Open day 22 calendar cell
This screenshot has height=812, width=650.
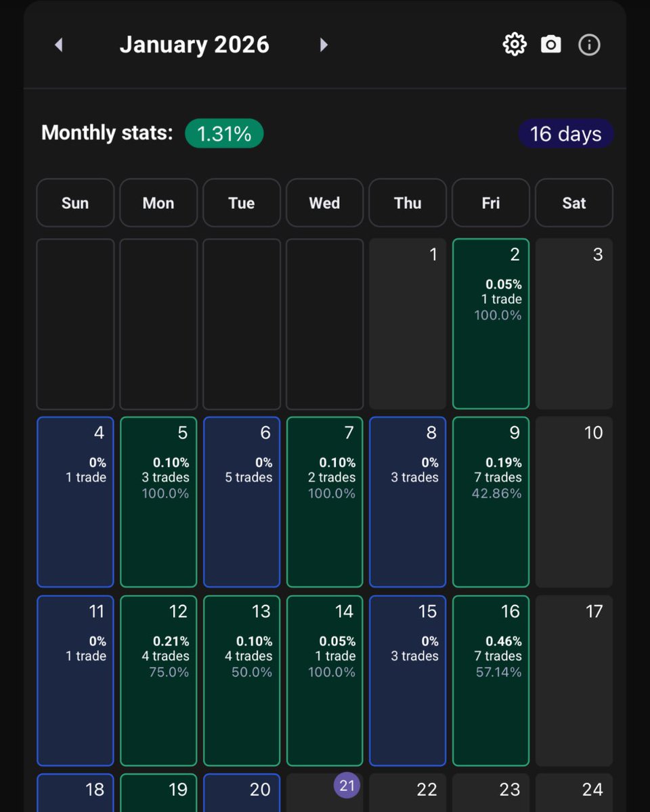click(x=408, y=793)
